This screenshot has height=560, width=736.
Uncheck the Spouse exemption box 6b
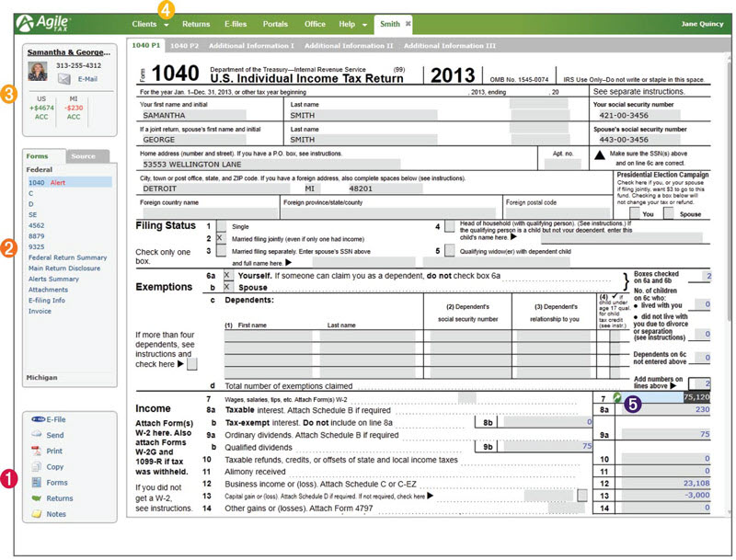[227, 287]
